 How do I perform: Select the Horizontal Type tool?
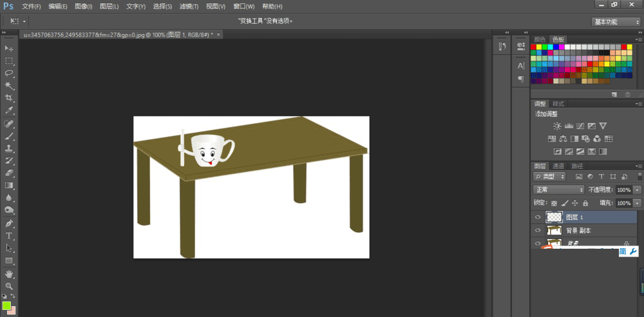9,236
